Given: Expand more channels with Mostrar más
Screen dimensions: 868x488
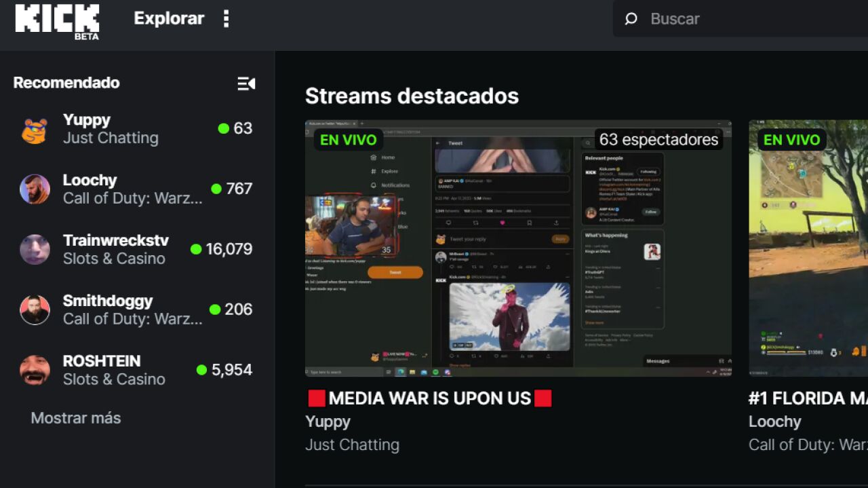Looking at the screenshot, I should (x=75, y=418).
